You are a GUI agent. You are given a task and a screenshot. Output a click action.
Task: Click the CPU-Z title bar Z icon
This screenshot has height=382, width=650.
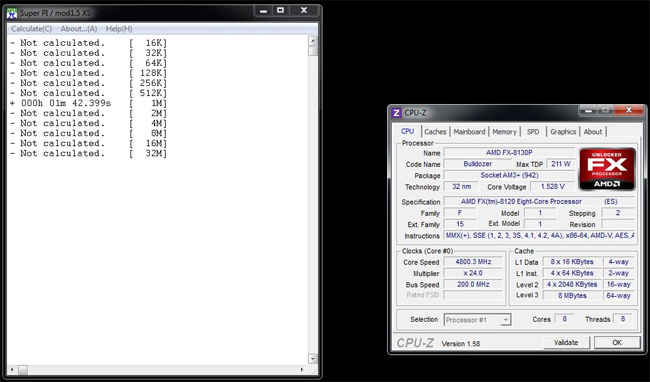(x=396, y=113)
